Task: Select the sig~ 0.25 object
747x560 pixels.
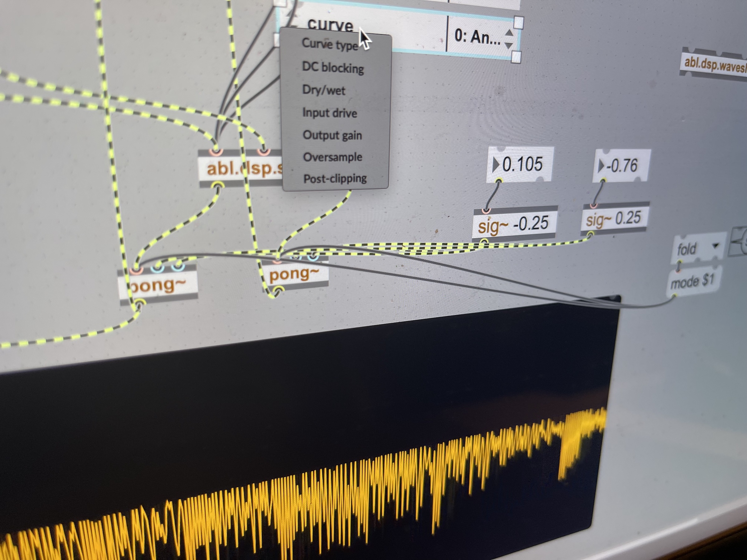Action: tap(613, 219)
